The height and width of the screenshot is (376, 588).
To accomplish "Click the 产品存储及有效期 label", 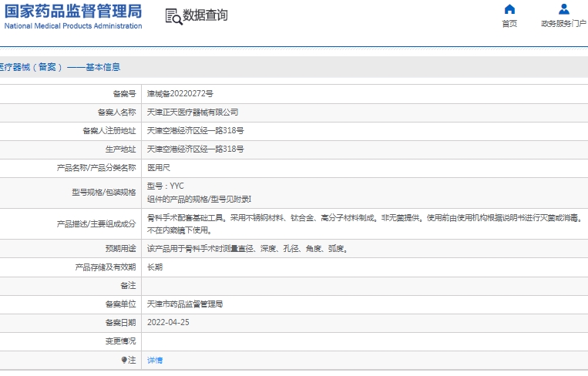I will (106, 267).
